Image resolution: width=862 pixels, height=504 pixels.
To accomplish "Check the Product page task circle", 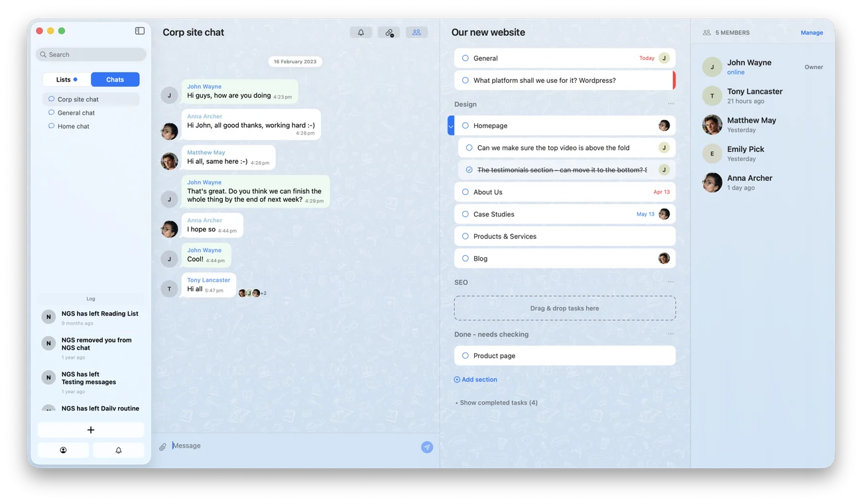I will 465,356.
